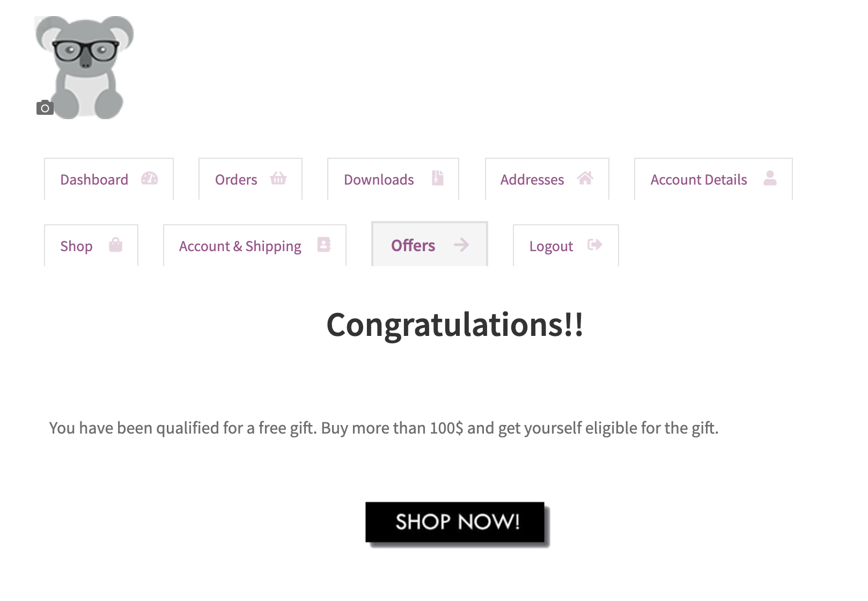Click the Offers arrow icon
This screenshot has width=868, height=601.
(461, 245)
